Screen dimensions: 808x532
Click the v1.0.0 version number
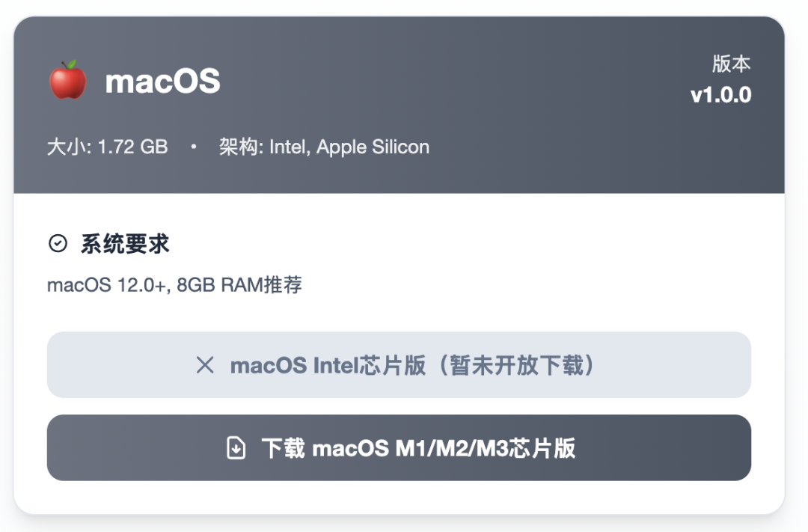click(720, 95)
